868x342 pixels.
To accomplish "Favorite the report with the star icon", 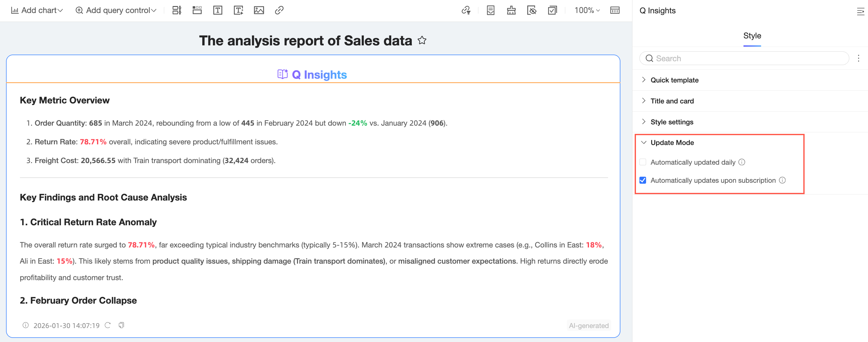I will click(x=422, y=41).
